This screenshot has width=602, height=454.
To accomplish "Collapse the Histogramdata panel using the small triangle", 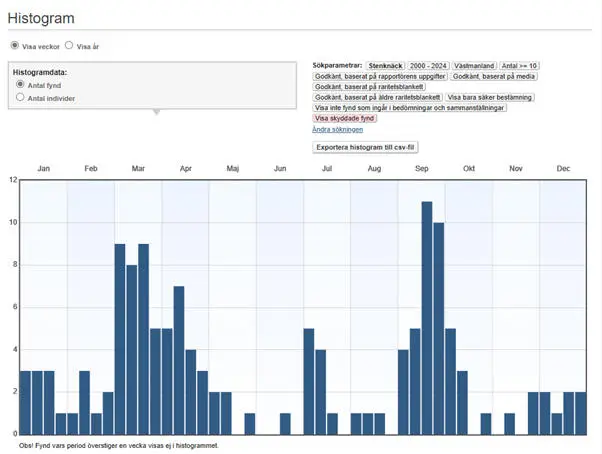I will click(154, 112).
